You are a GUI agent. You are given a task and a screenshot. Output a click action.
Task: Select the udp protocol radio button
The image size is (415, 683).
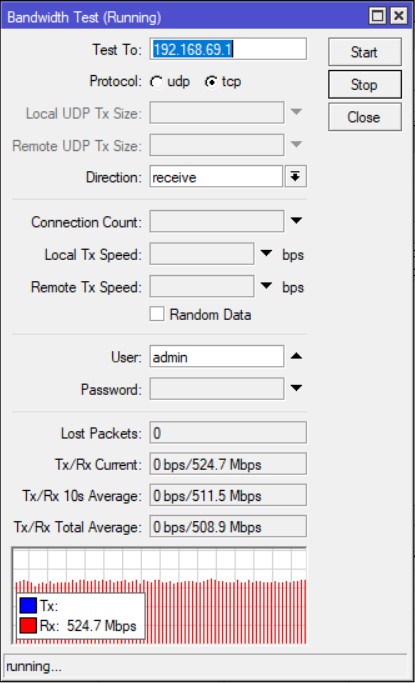[x=156, y=82]
